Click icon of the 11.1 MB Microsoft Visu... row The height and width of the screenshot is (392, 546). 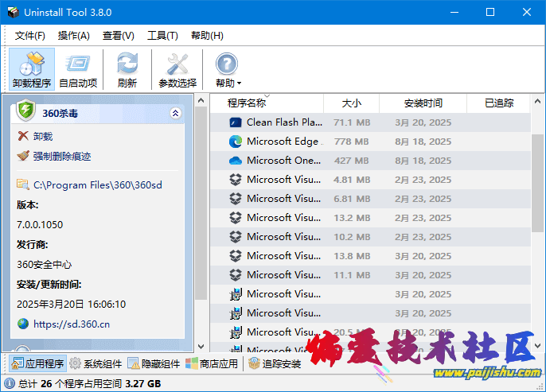(x=236, y=275)
